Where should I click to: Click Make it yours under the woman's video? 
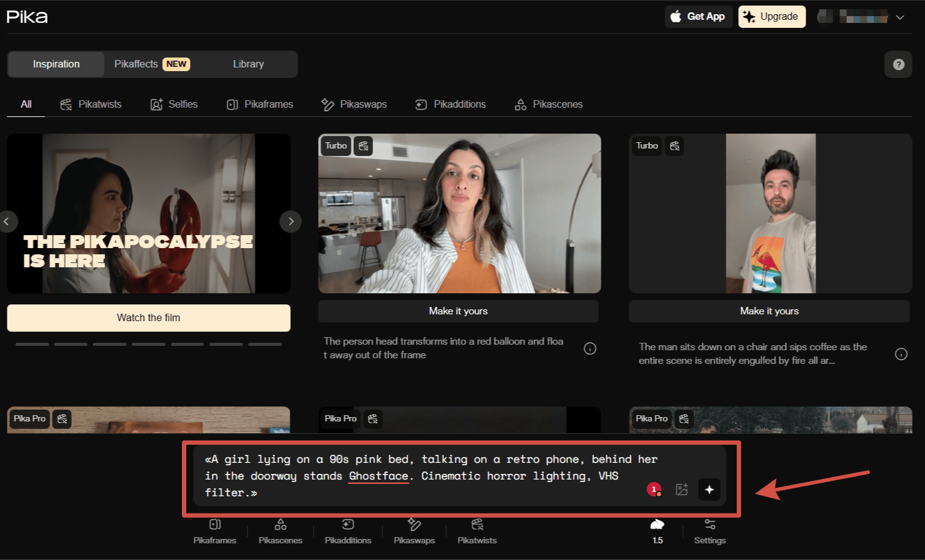[458, 311]
